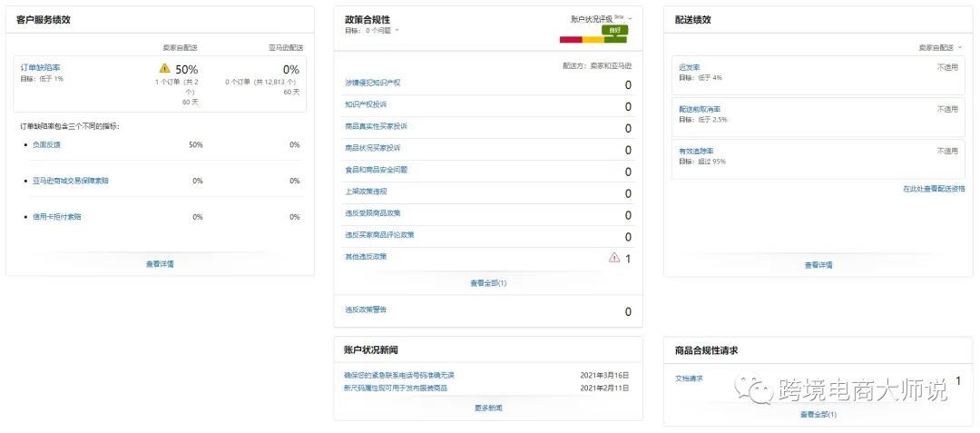Image resolution: width=980 pixels, height=433 pixels.
Task: Open the 迟发率 link
Action: click(690, 67)
